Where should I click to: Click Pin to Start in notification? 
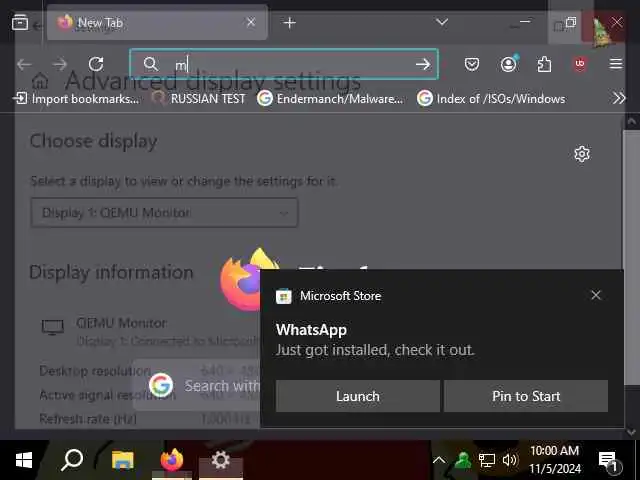526,396
